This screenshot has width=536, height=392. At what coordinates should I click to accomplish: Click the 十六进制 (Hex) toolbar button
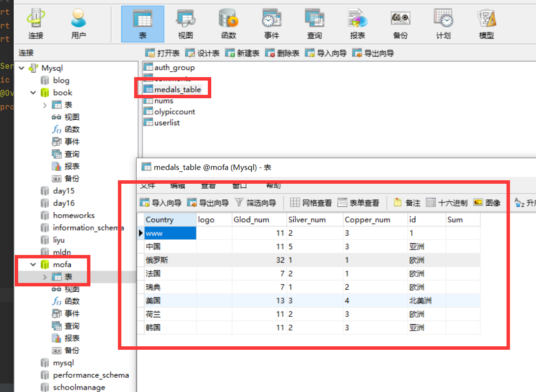[x=447, y=203]
